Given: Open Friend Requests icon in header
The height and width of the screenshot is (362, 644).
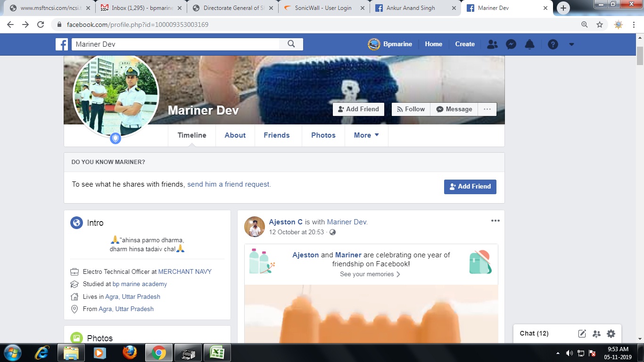Looking at the screenshot, I should click(492, 44).
